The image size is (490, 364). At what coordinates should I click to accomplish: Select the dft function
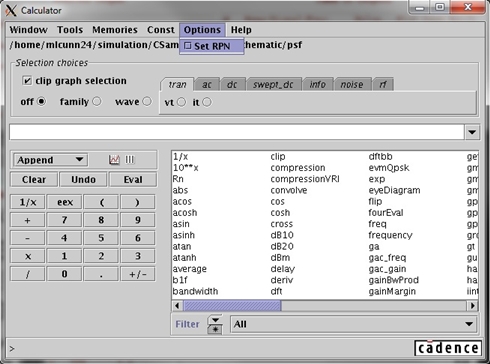(276, 291)
